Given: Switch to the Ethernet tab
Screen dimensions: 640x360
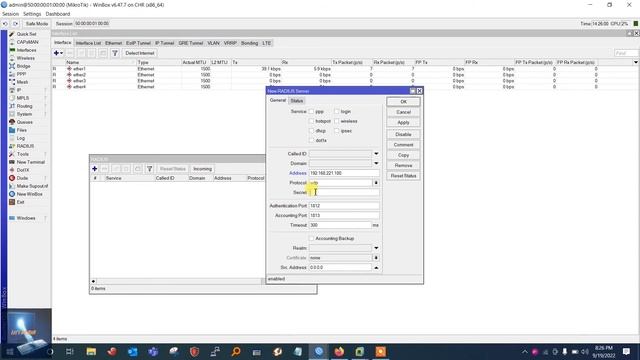Looking at the screenshot, I should [x=113, y=43].
